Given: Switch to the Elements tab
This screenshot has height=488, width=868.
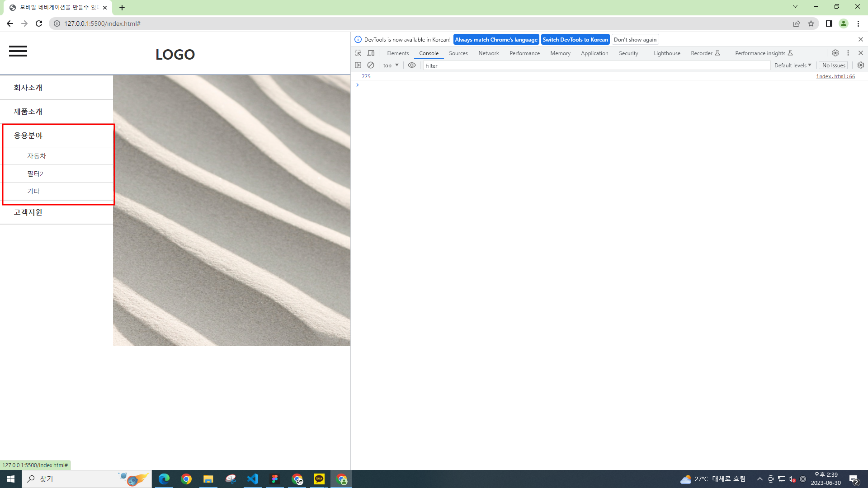Looking at the screenshot, I should point(397,53).
